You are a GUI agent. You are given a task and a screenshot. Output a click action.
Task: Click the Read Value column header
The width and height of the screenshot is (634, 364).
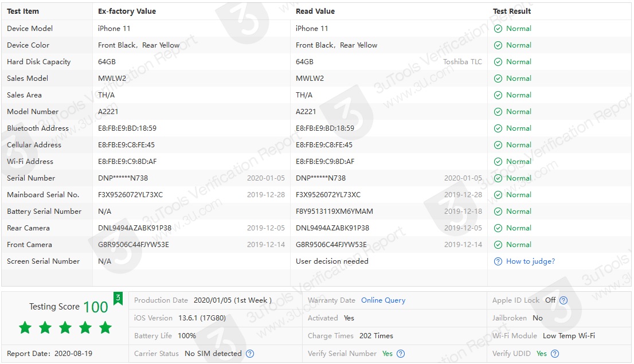tap(315, 11)
